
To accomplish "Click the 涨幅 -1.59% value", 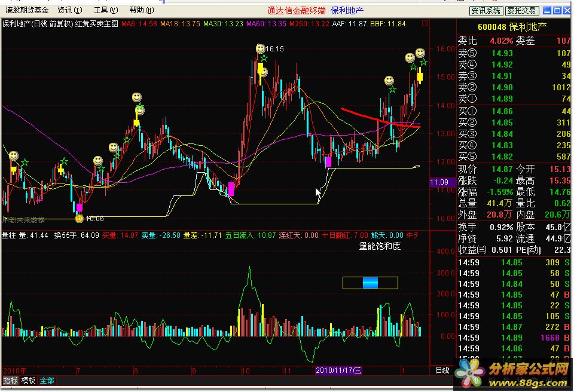I will coord(500,192).
